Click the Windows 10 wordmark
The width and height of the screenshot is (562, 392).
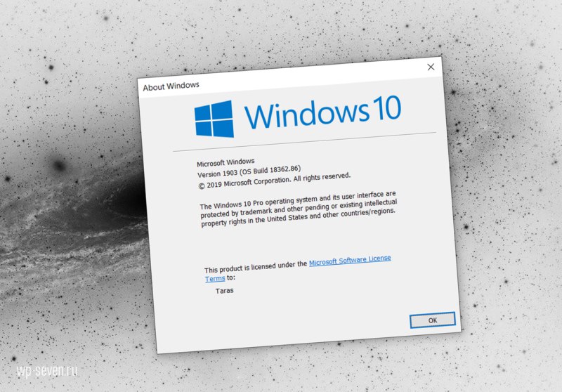pyautogui.click(x=322, y=112)
